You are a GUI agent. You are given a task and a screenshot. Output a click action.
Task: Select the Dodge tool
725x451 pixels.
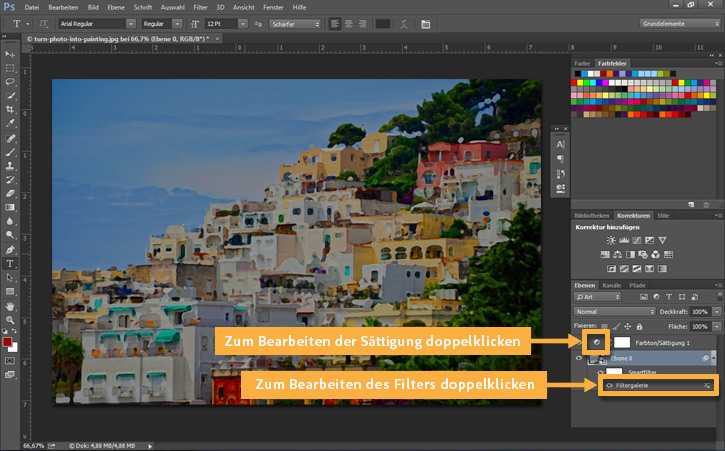[10, 235]
